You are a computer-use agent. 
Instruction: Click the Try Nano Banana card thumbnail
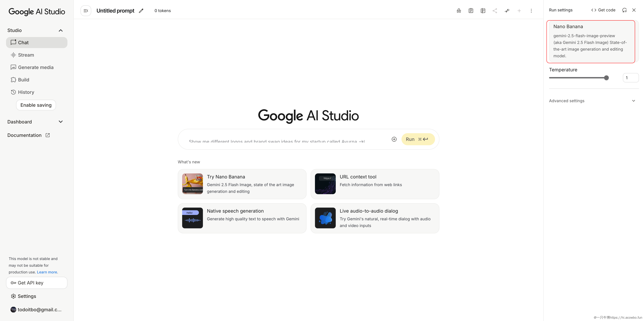tap(192, 184)
